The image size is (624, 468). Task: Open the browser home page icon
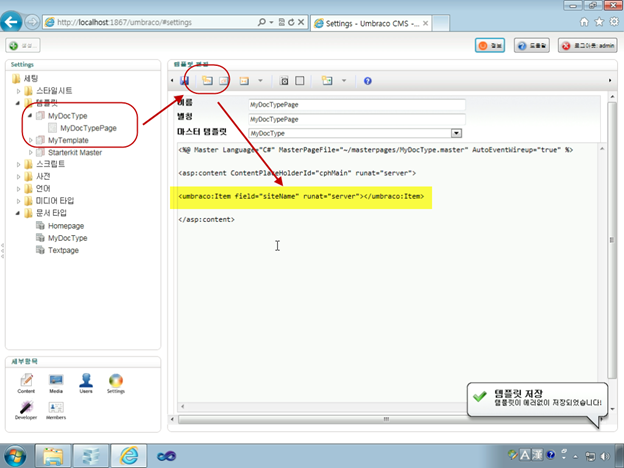584,22
